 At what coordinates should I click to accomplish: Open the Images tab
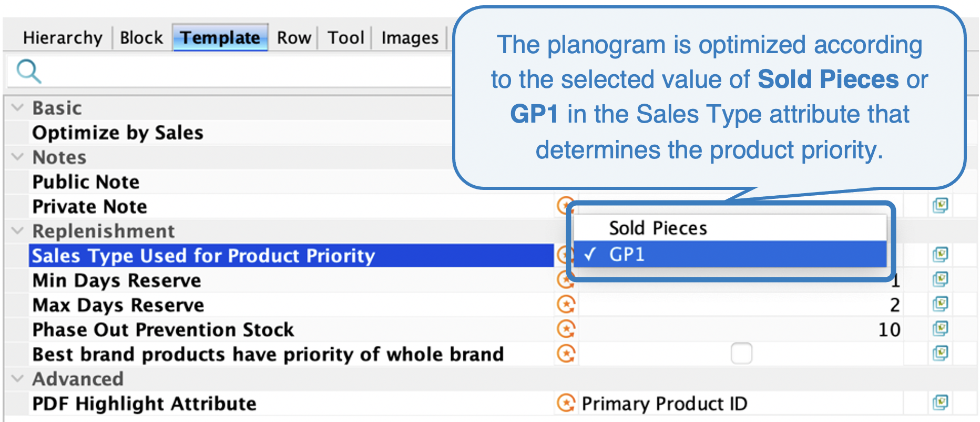[x=410, y=38]
